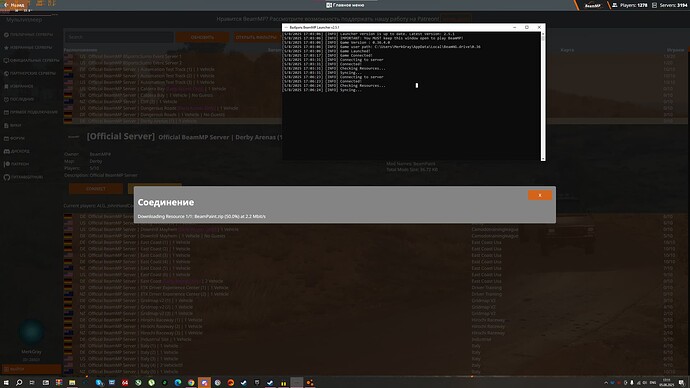Open Главное меню at the top

pos(345,5)
